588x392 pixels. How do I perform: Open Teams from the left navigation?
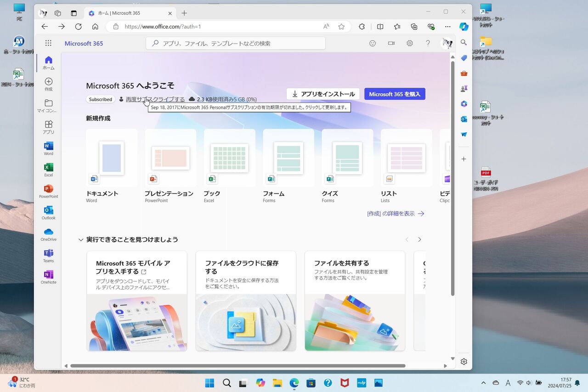point(49,256)
